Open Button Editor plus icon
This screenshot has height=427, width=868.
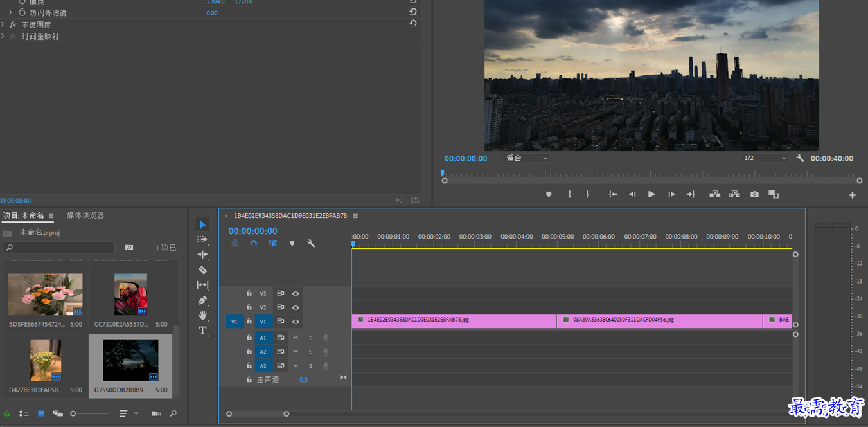[x=853, y=195]
